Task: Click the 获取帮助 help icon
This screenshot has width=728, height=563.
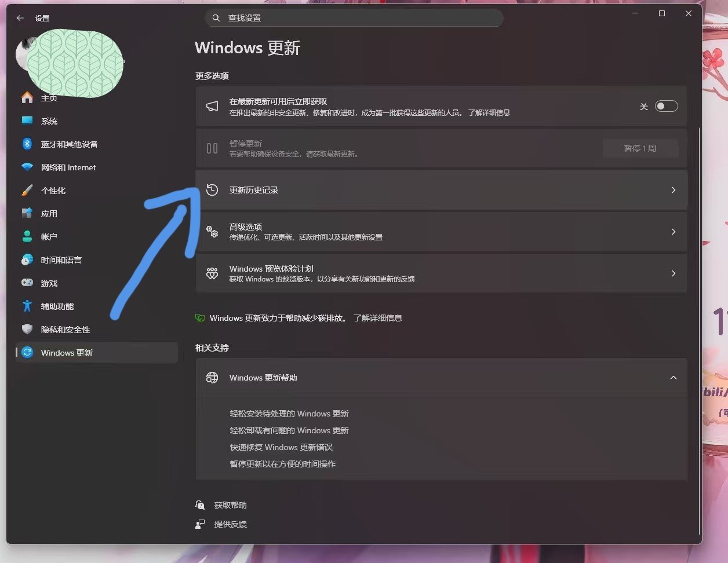Action: click(200, 505)
